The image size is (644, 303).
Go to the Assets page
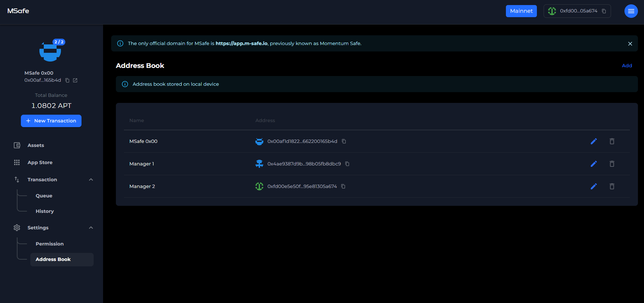[36, 145]
